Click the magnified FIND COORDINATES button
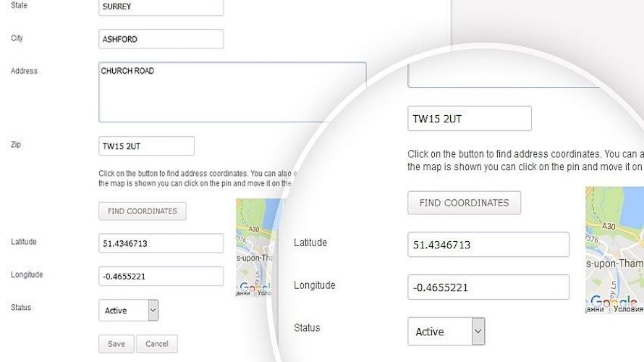Image resolution: width=644 pixels, height=362 pixels. (x=464, y=203)
